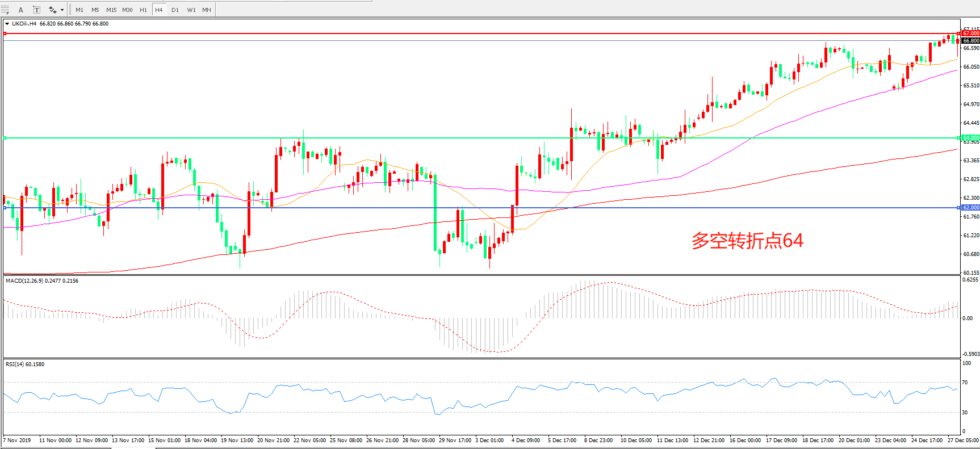The width and height of the screenshot is (980, 449).
Task: Click the red 67.000 price label
Action: (x=970, y=33)
